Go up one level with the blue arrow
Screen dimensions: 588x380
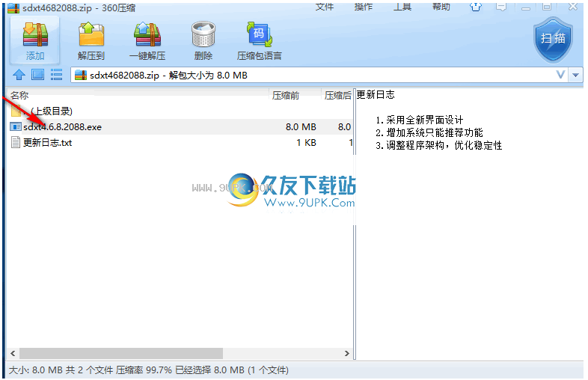click(19, 75)
